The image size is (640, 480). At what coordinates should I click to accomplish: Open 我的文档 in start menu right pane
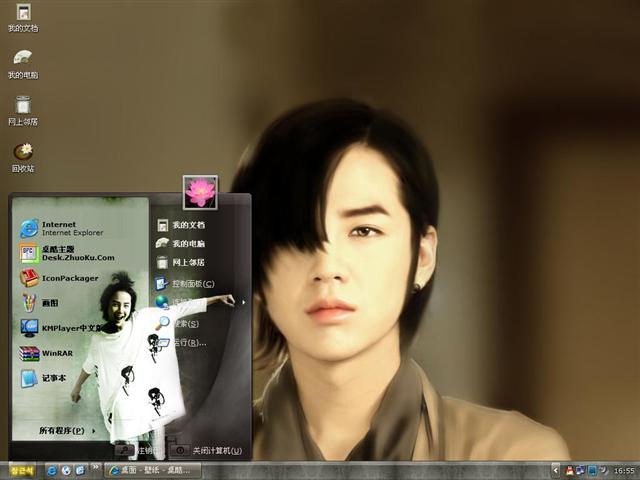(181, 225)
